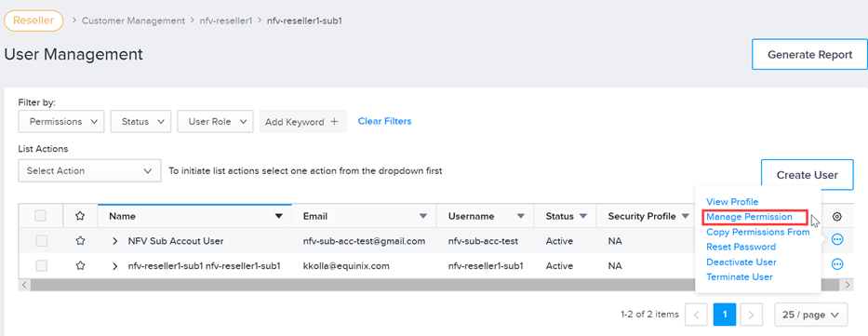Viewport: 868px width, 336px height.
Task: Open the Select Action dropdown
Action: tap(89, 171)
